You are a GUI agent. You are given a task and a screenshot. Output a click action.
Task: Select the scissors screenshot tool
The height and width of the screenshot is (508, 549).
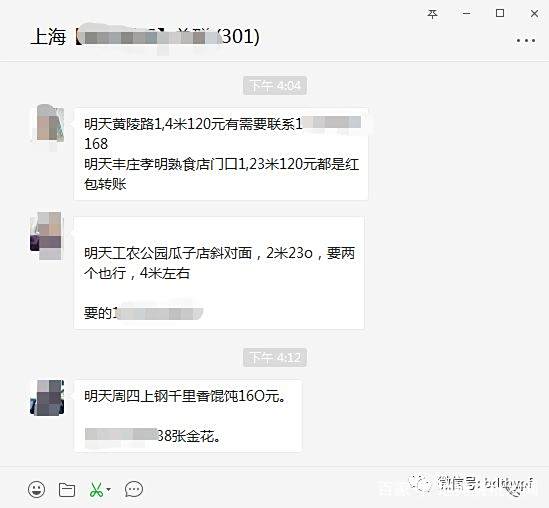coord(96,489)
